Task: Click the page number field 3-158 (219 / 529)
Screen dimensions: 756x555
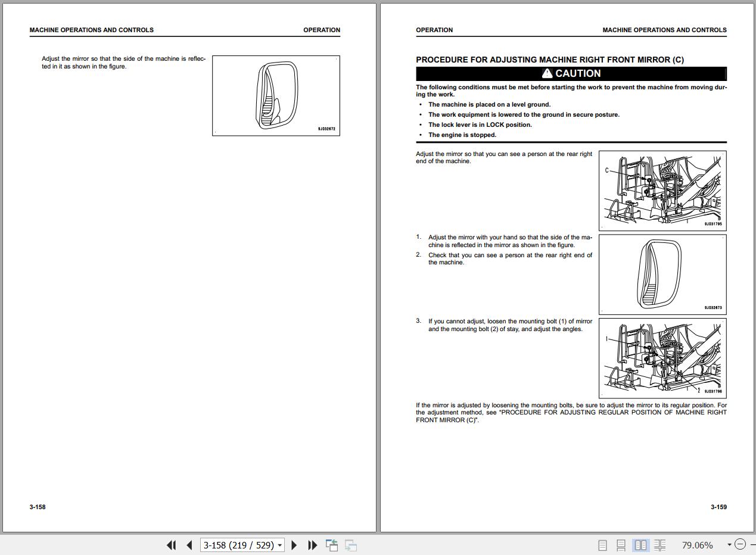Action: (x=238, y=545)
